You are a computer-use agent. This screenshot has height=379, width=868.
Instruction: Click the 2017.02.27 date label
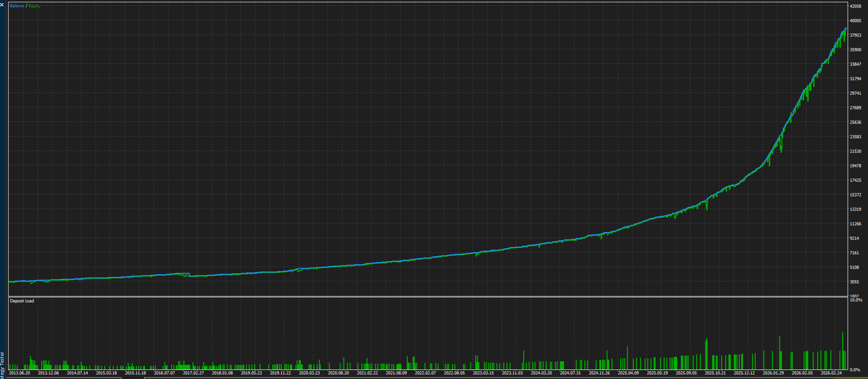[x=193, y=373]
